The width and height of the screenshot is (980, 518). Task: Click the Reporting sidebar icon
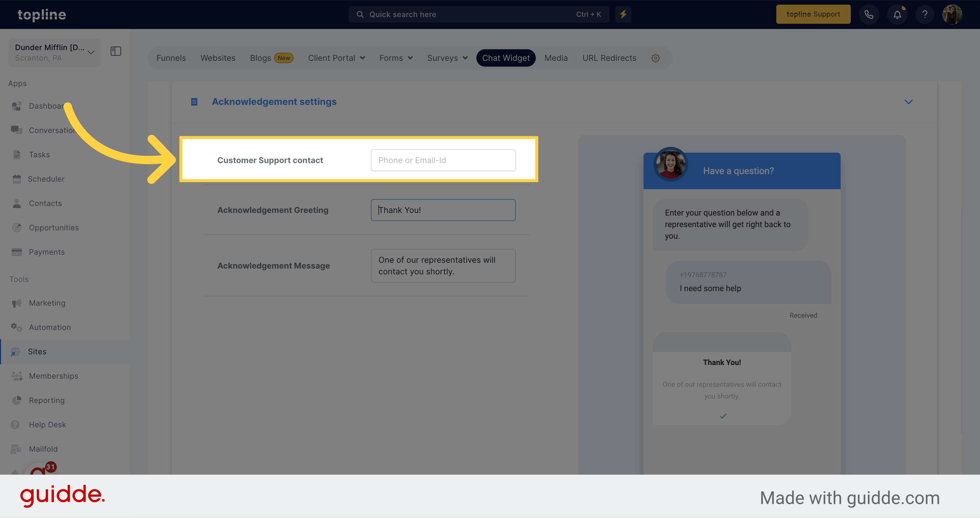point(16,400)
